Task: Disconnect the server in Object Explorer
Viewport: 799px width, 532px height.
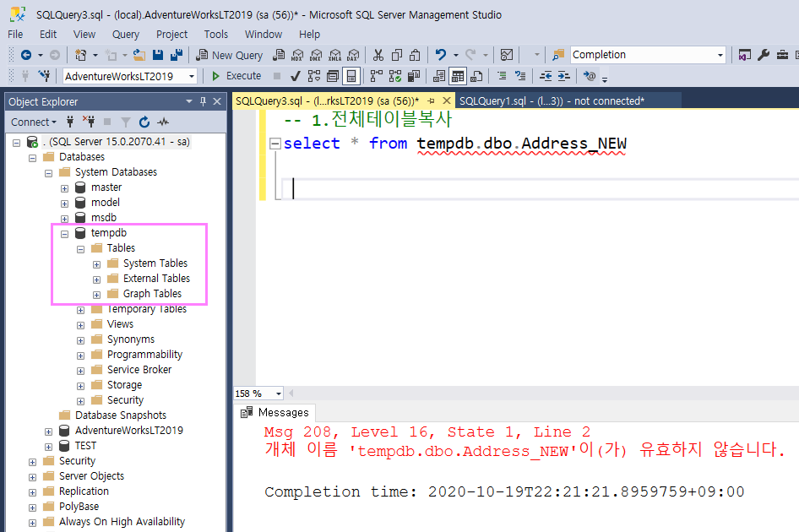Action: pos(89,122)
